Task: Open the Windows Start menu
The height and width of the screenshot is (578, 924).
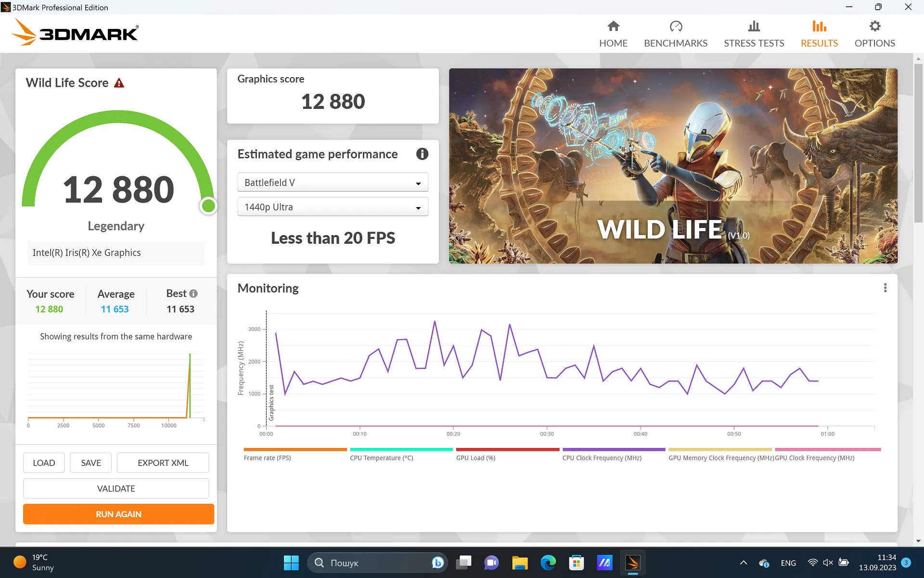Action: [x=291, y=563]
